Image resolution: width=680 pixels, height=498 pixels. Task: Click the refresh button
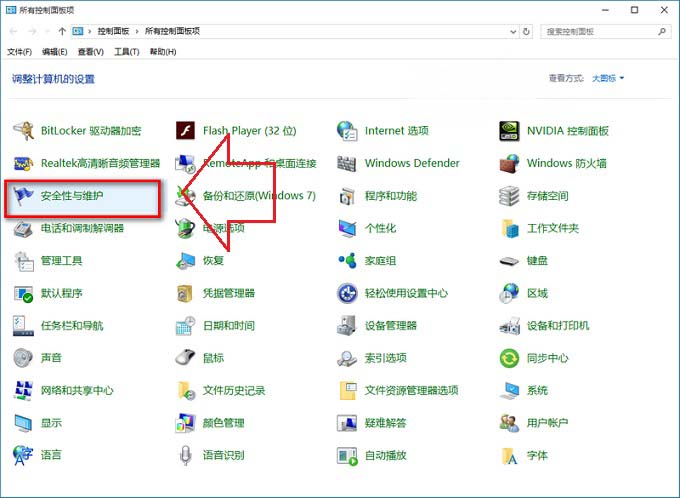coord(526,32)
